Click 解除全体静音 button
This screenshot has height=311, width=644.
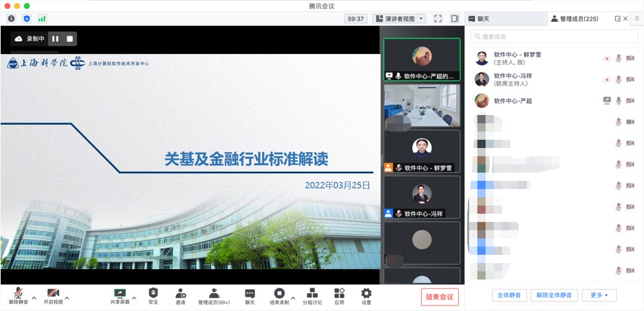click(x=554, y=295)
